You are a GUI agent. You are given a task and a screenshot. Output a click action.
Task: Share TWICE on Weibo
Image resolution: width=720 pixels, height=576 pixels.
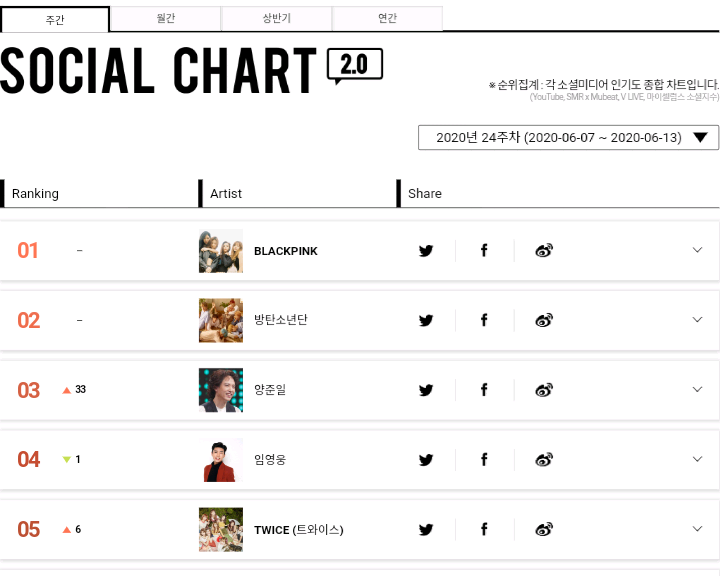point(544,529)
